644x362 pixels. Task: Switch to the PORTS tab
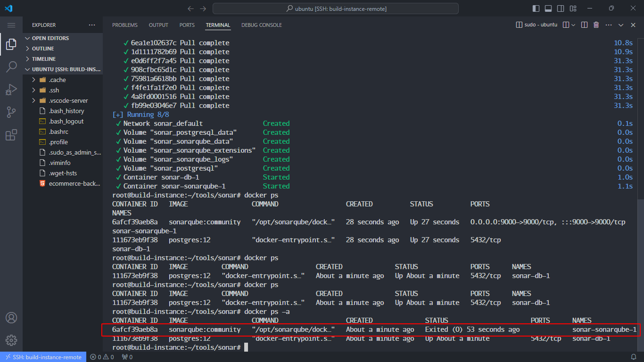(187, 25)
